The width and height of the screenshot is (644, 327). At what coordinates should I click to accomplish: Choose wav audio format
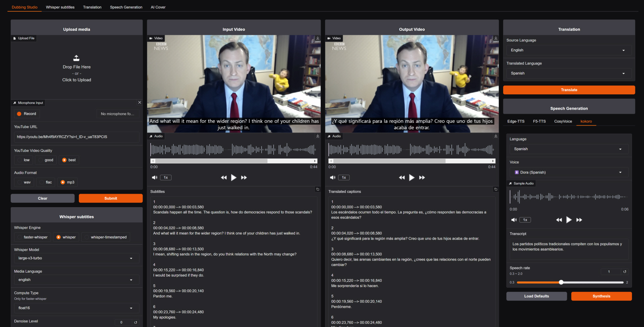pyautogui.click(x=24, y=182)
